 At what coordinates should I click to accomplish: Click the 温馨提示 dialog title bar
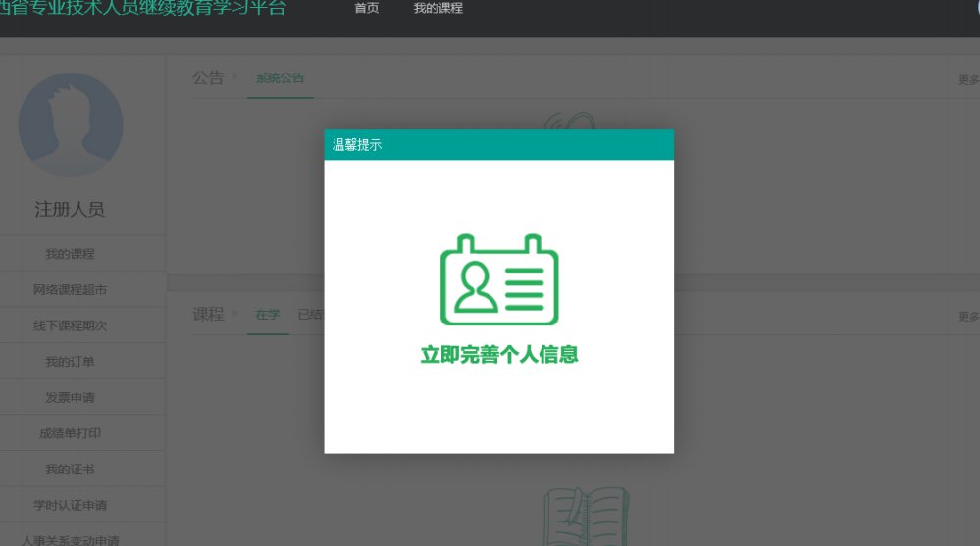point(498,145)
